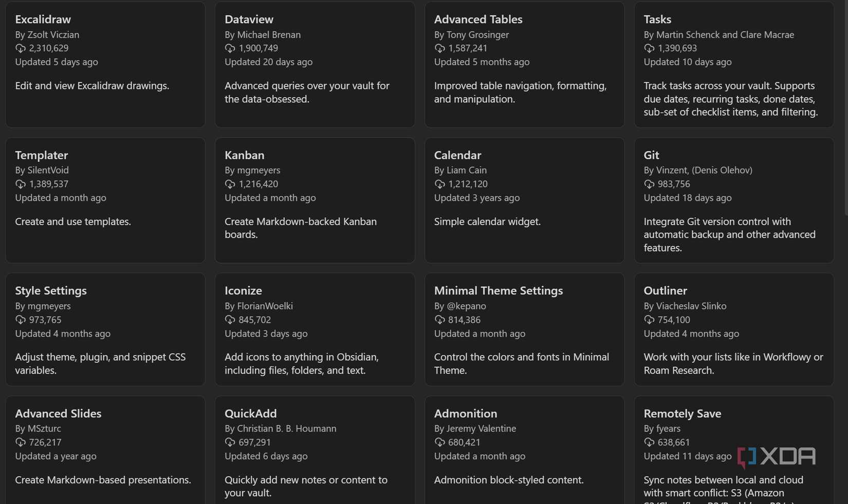Open the Advanced Slides plugin title

pyautogui.click(x=58, y=414)
